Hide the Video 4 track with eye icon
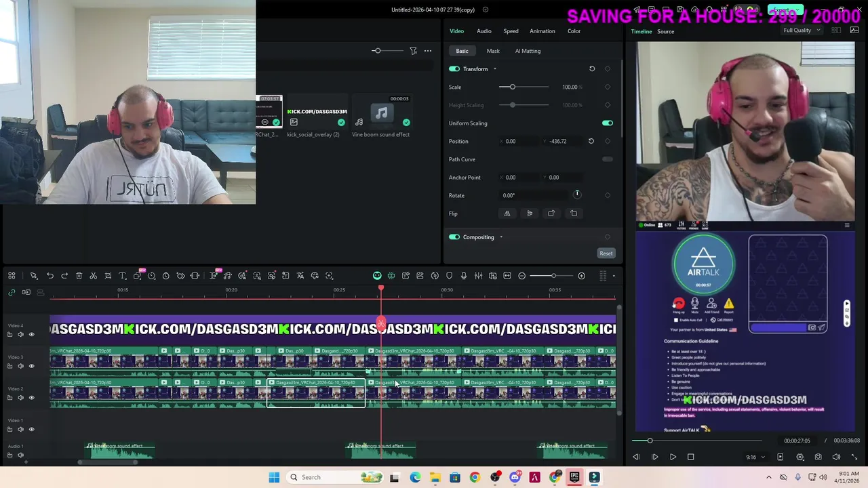 31,334
